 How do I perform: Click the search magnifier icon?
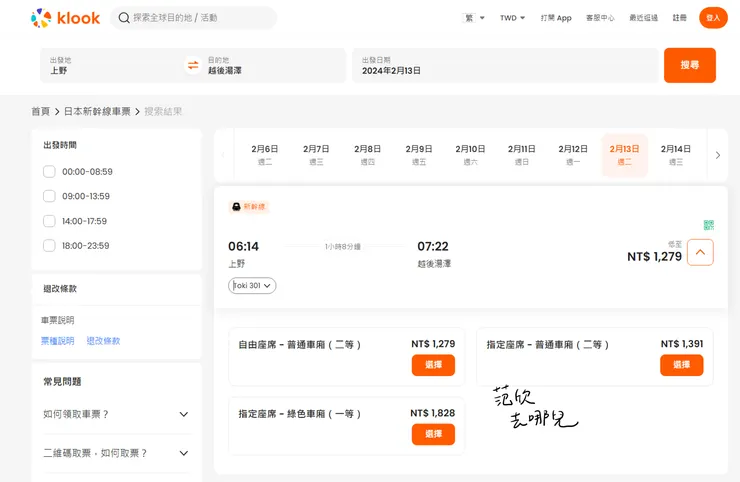[124, 18]
